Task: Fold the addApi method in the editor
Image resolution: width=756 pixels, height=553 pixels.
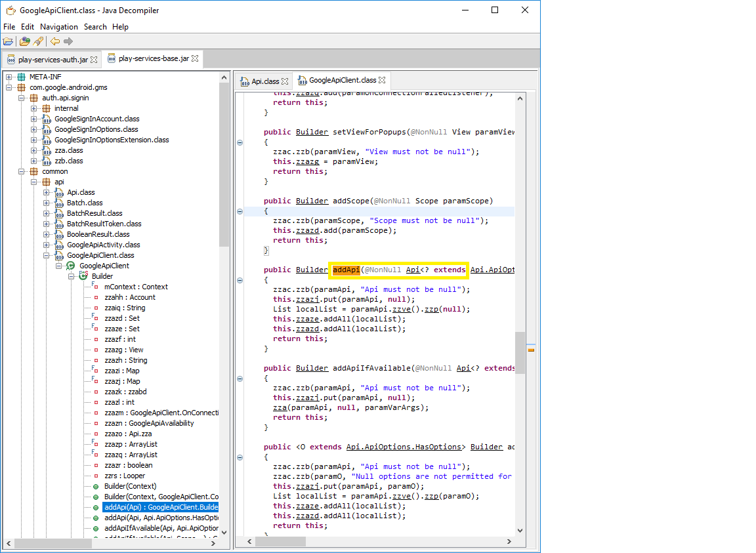Action: click(240, 280)
